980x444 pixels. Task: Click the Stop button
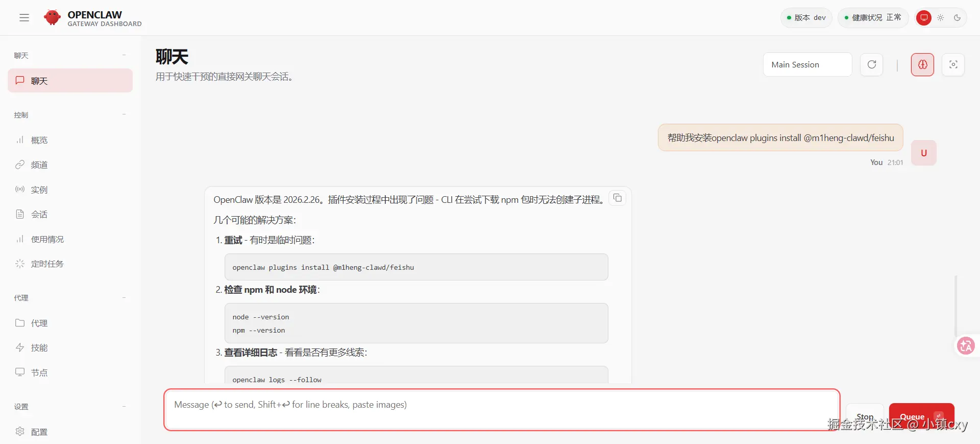(865, 417)
